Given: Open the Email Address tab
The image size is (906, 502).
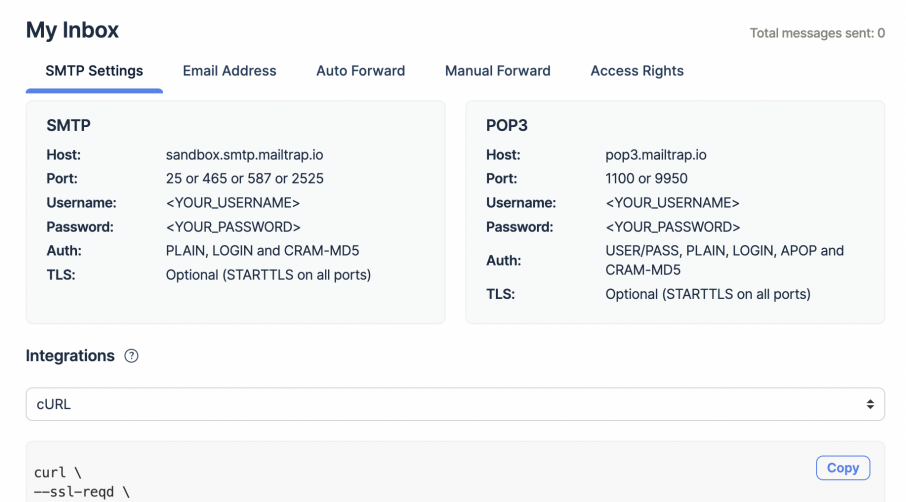Looking at the screenshot, I should tap(229, 71).
